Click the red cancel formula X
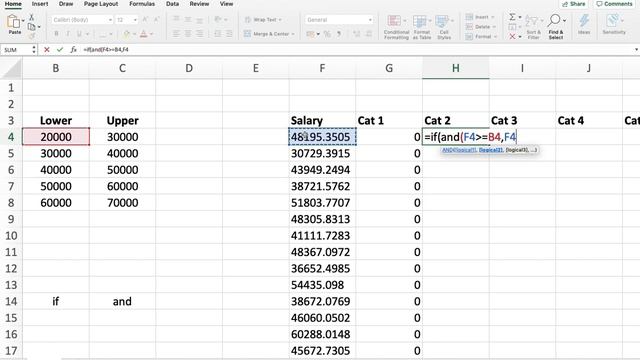 (47, 49)
